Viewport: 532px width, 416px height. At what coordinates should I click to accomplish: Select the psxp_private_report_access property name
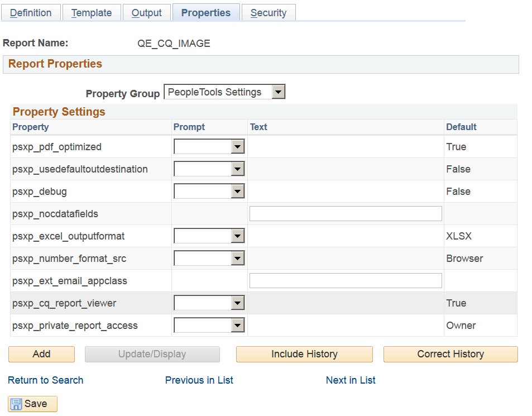[75, 326]
